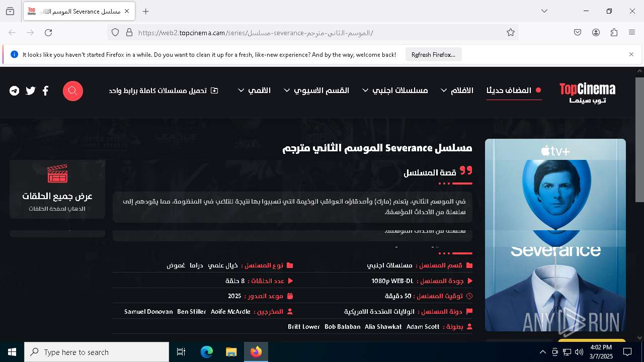Expand the الافلام menu dropdown
Image resolution: width=644 pixels, height=362 pixels.
[457, 90]
